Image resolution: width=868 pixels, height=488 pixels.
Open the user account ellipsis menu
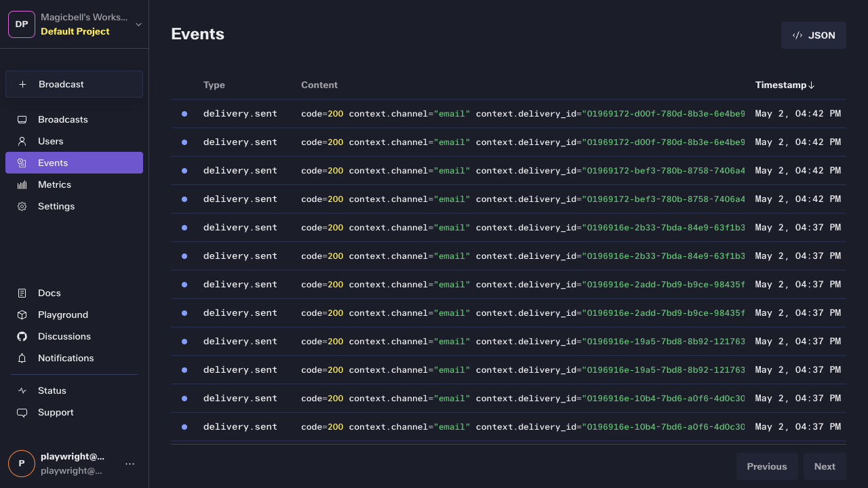(130, 464)
